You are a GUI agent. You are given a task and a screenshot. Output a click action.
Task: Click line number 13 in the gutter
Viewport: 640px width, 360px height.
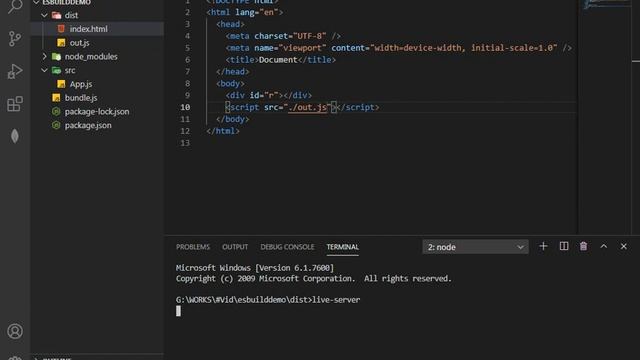point(185,143)
